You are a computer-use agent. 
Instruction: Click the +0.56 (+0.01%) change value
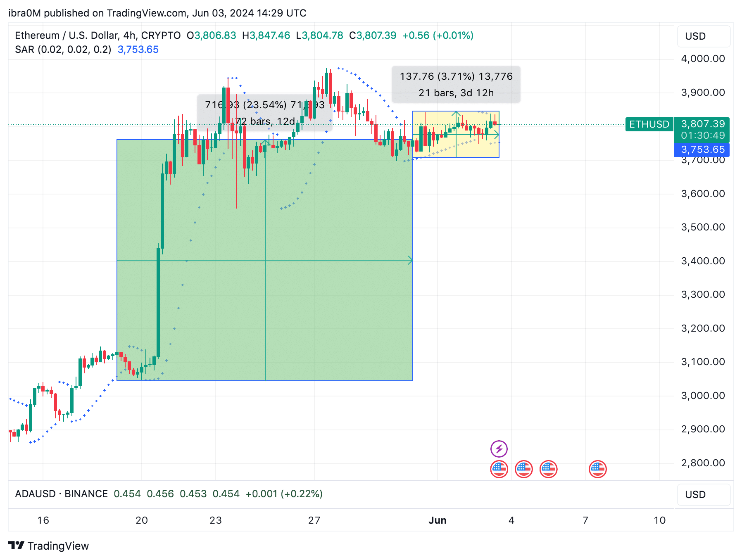point(438,36)
